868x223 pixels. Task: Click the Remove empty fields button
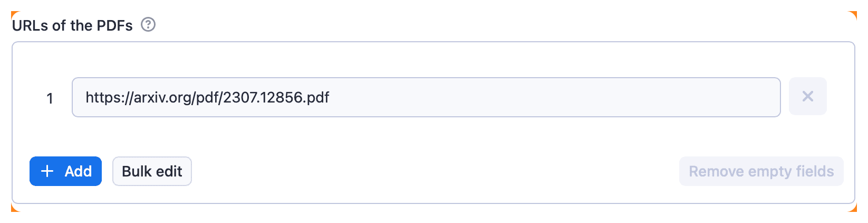(761, 171)
